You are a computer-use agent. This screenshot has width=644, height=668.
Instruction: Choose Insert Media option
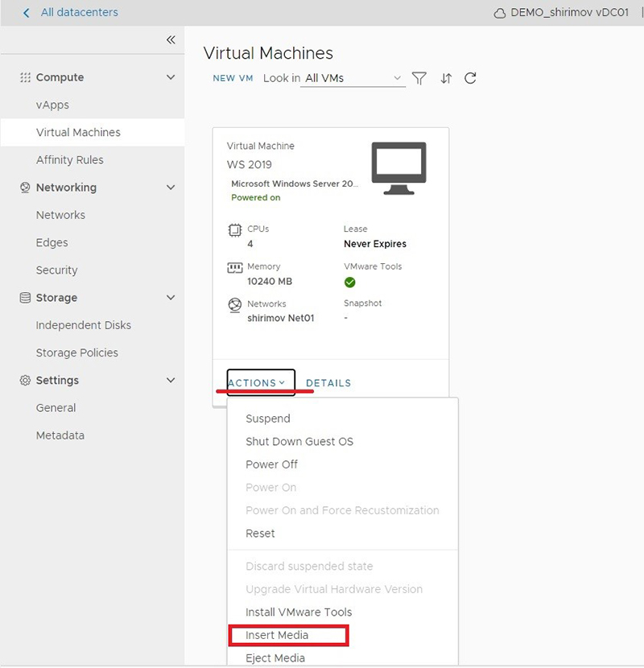click(x=277, y=635)
